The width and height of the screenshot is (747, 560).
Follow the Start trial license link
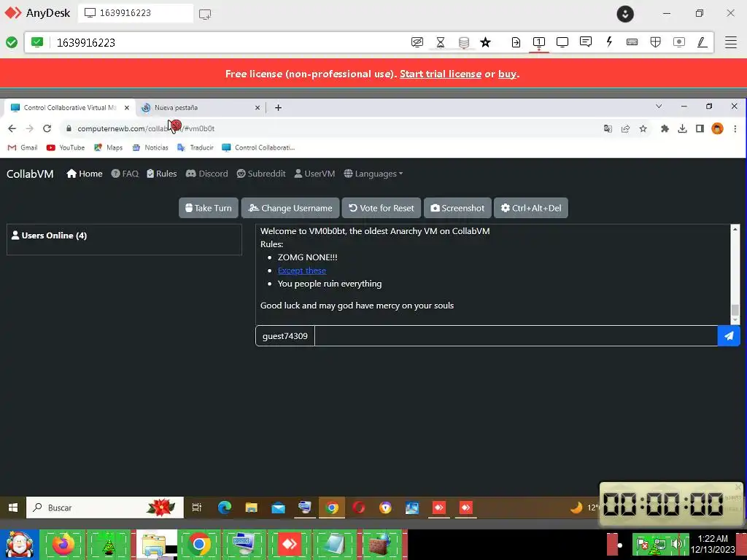click(x=440, y=74)
